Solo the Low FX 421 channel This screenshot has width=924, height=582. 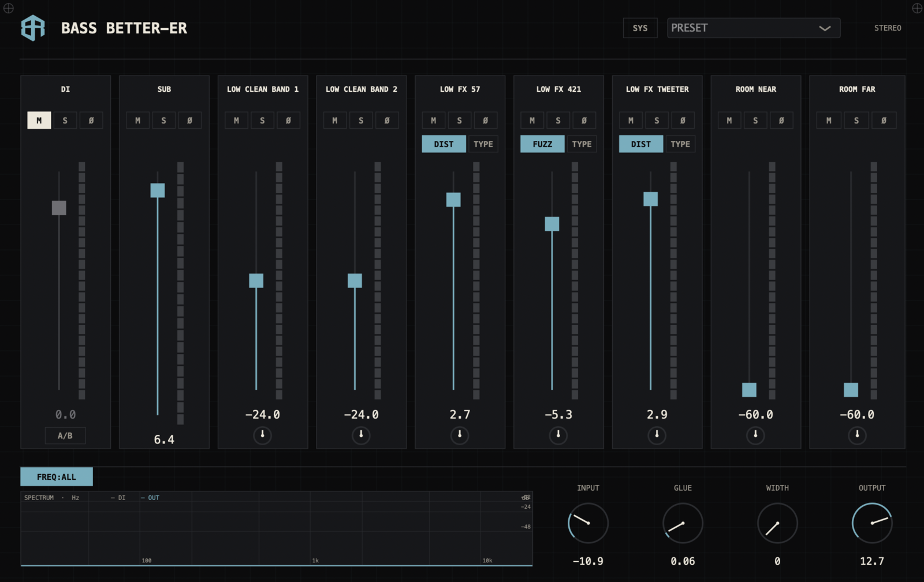pyautogui.click(x=558, y=120)
